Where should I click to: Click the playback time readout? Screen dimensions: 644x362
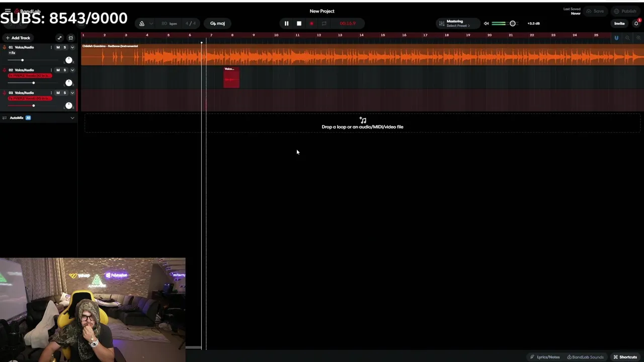(348, 24)
